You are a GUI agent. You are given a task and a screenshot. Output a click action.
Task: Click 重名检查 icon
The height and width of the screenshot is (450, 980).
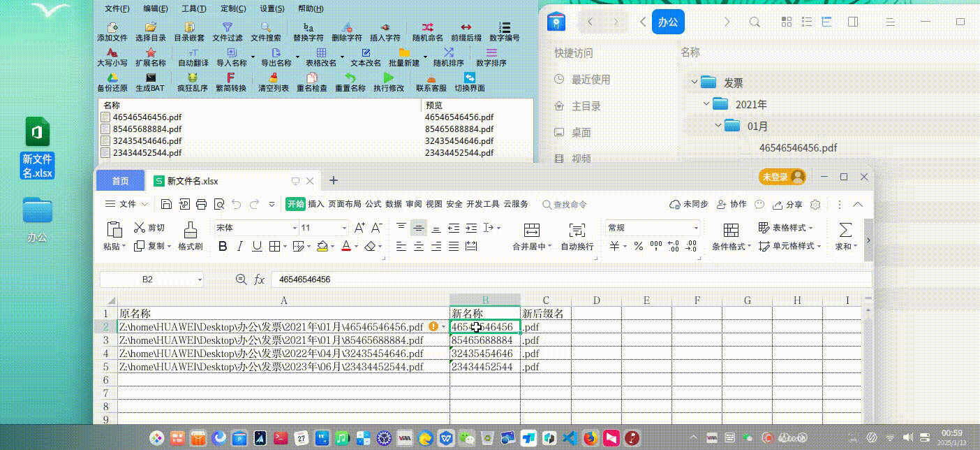coord(312,78)
